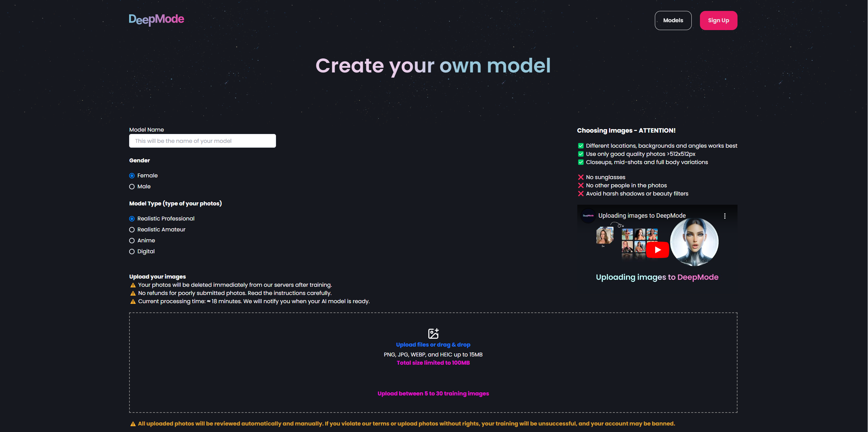Click the Upload files or drag & drop link
The image size is (868, 432).
click(433, 345)
